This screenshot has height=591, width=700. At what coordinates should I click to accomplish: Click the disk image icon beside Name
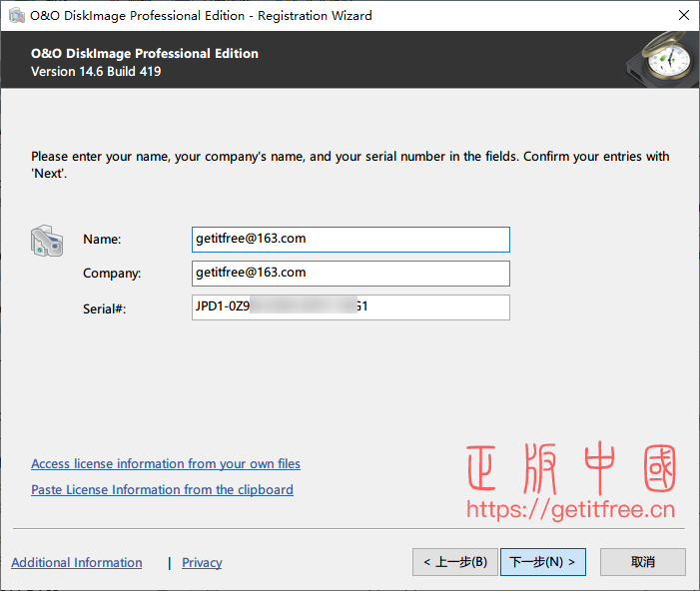tap(47, 241)
